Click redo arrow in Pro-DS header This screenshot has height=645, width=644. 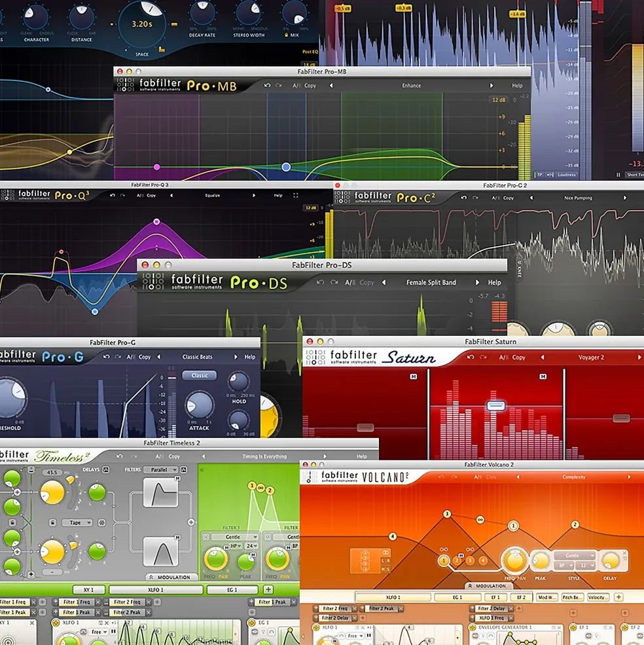tap(334, 282)
